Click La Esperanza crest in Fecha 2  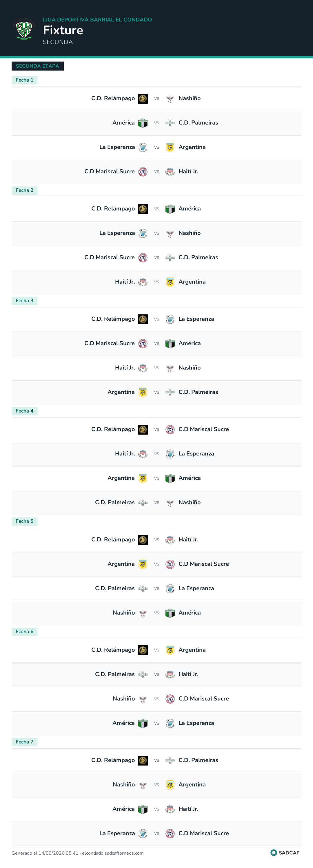[143, 233]
